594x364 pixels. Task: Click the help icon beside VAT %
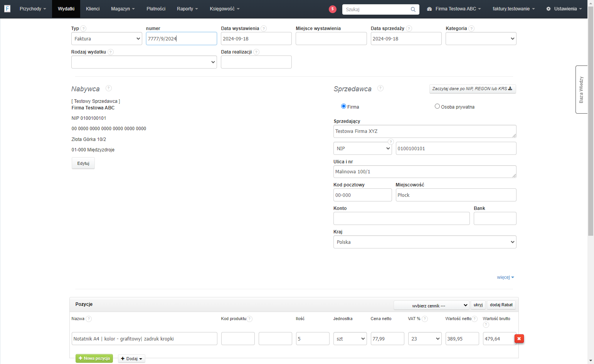[425, 319]
